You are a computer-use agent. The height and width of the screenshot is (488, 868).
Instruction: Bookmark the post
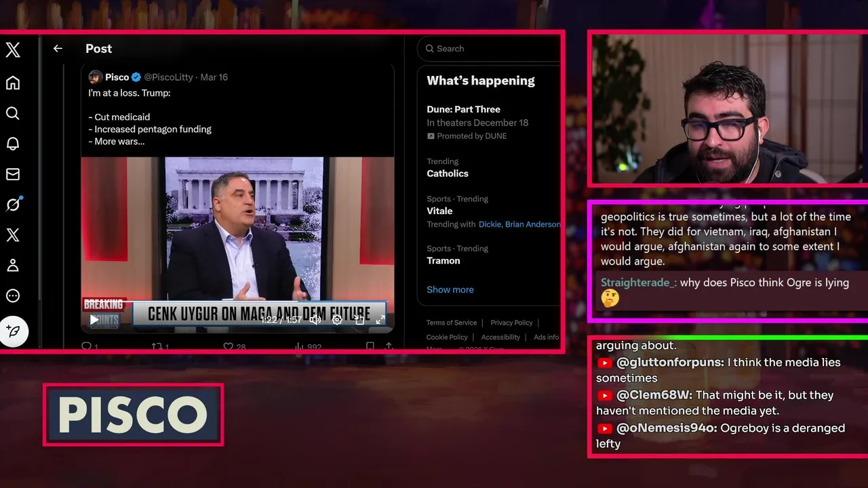[x=370, y=346]
